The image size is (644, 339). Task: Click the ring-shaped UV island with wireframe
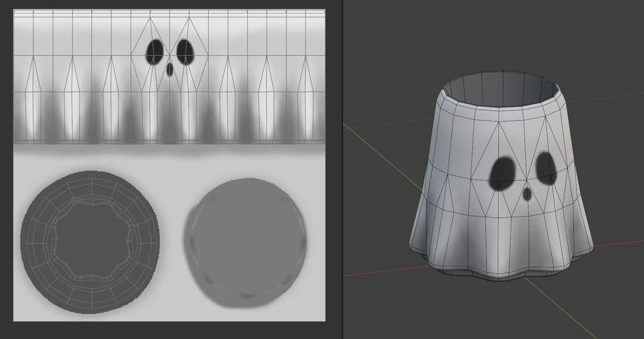(x=90, y=242)
